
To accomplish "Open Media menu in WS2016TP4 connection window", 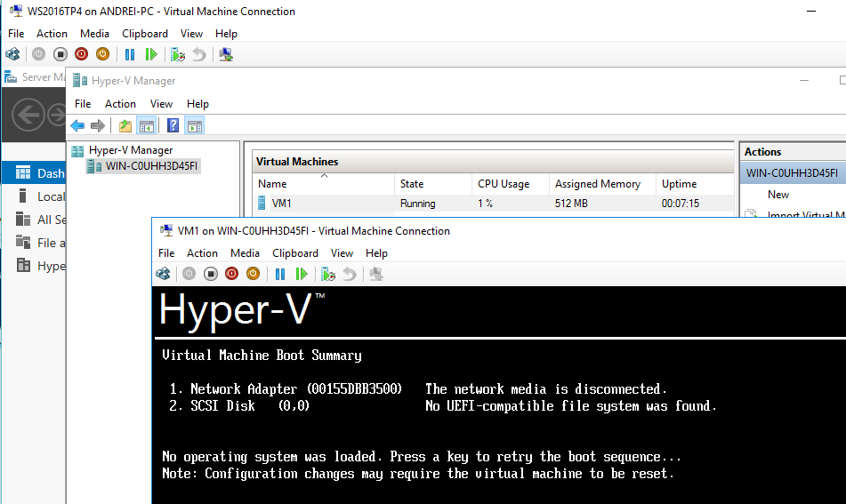I will 94,34.
